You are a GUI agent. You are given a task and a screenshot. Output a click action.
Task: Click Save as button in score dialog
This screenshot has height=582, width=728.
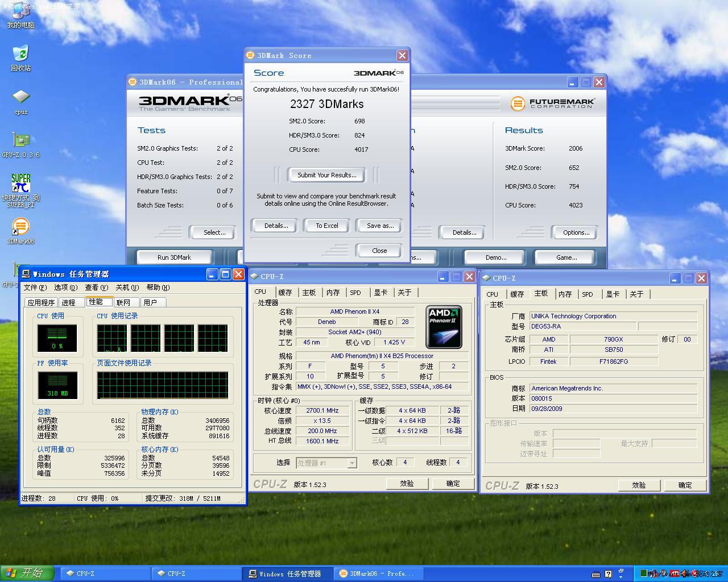coord(380,226)
